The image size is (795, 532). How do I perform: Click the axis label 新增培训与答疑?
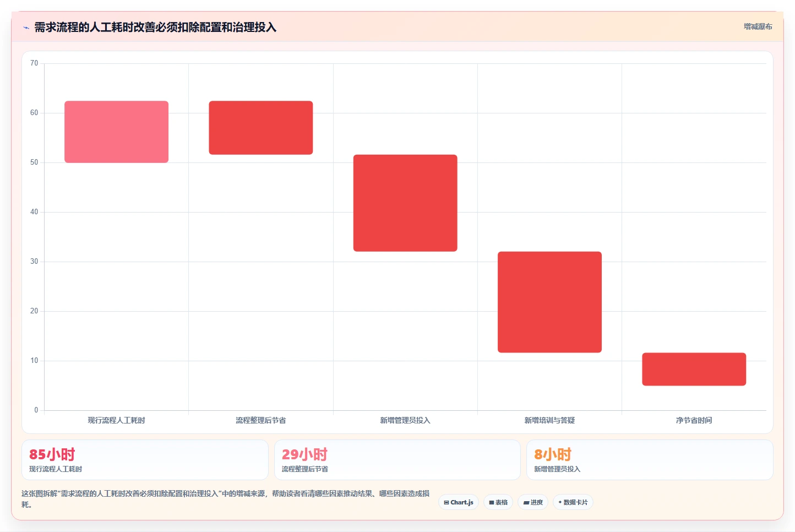549,420
